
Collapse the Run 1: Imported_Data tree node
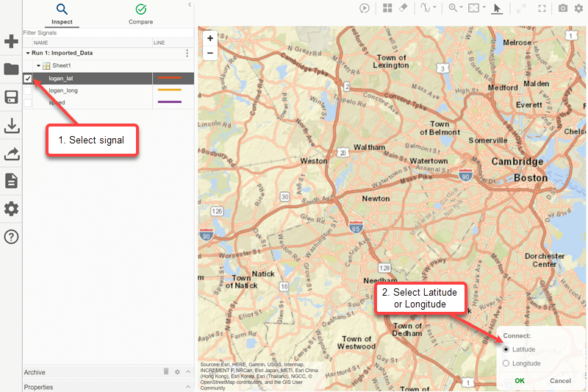click(28, 53)
